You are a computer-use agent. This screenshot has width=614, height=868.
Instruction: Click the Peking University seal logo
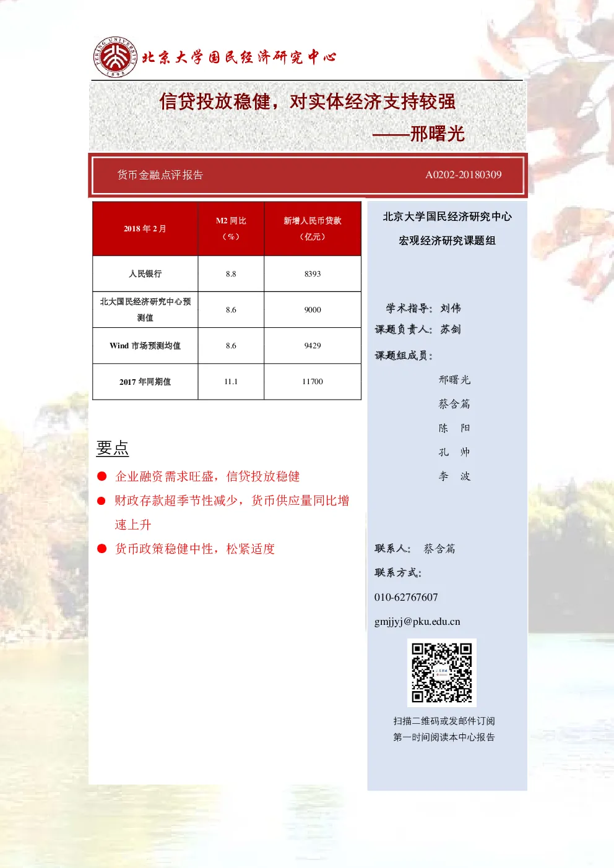coord(116,57)
